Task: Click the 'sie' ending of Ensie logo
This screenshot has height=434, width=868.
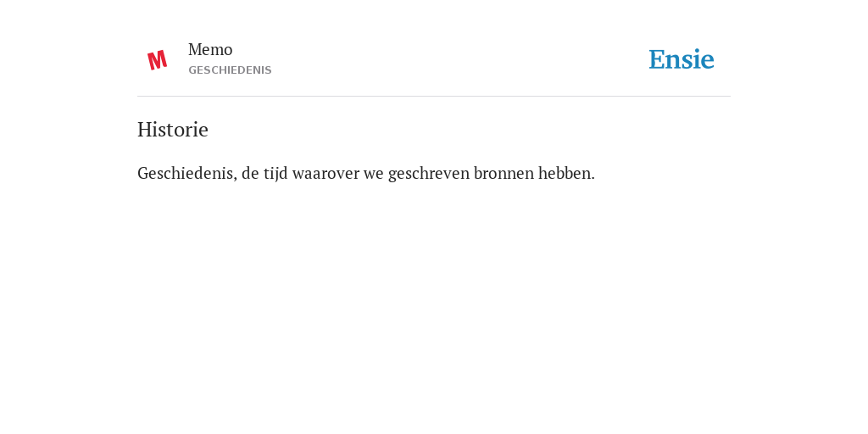Action: [698, 60]
